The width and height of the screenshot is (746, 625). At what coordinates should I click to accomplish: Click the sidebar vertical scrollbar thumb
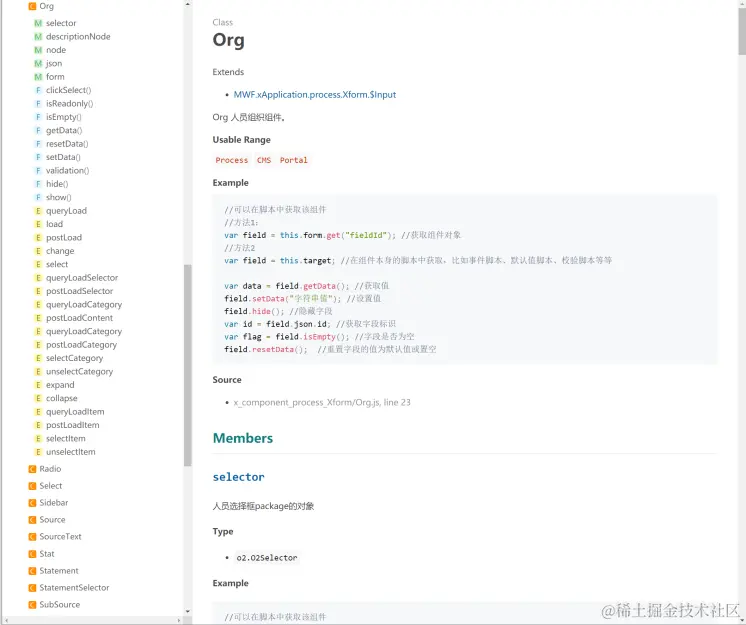[x=187, y=365]
